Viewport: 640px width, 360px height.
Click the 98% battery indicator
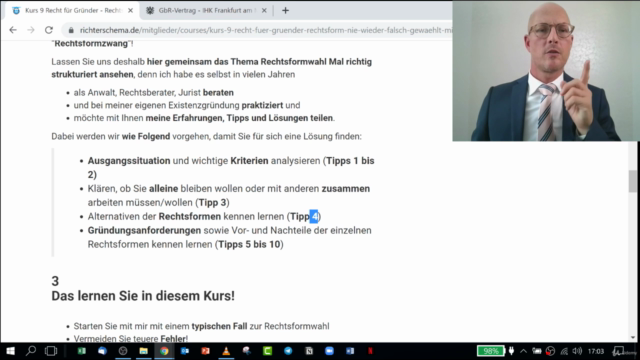click(491, 351)
